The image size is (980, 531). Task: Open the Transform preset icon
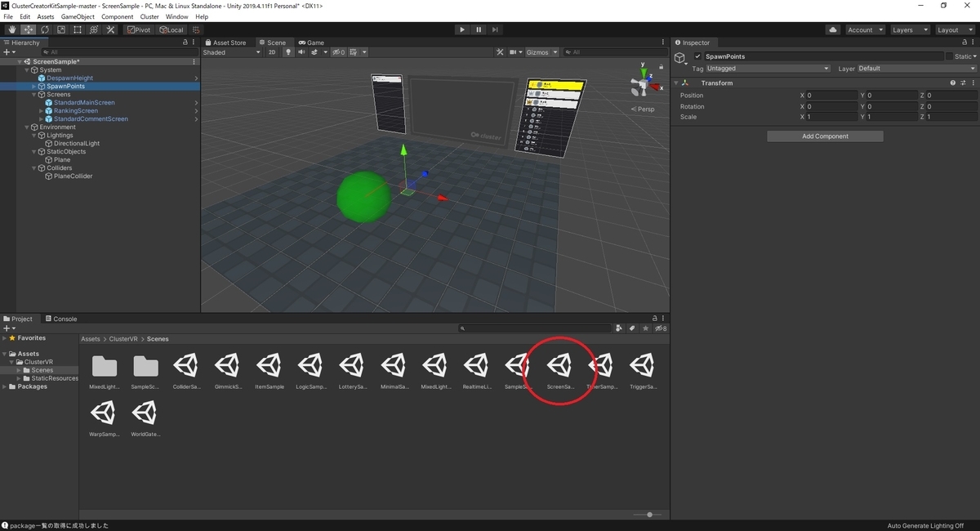(962, 83)
